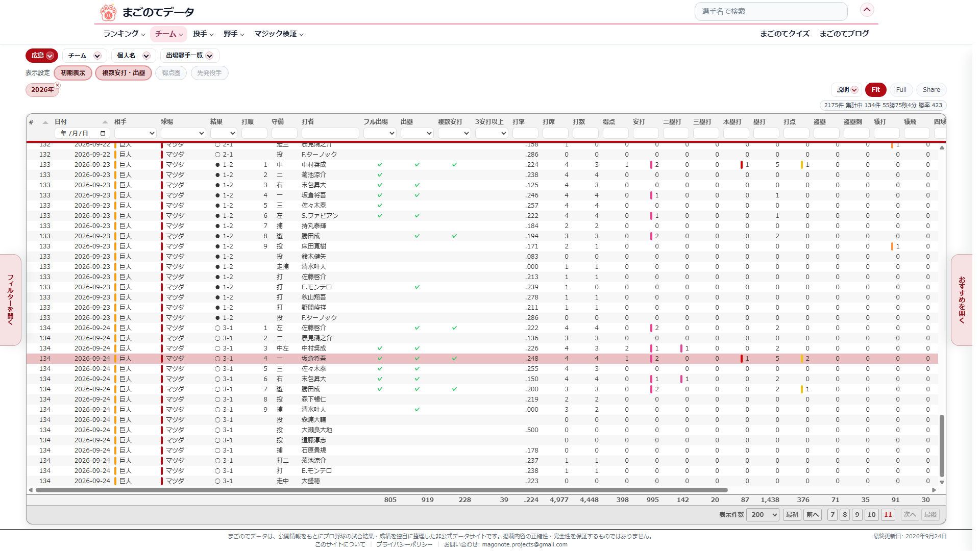This screenshot has width=980, height=551.
Task: Go to the 前へ previous page
Action: coord(813,515)
